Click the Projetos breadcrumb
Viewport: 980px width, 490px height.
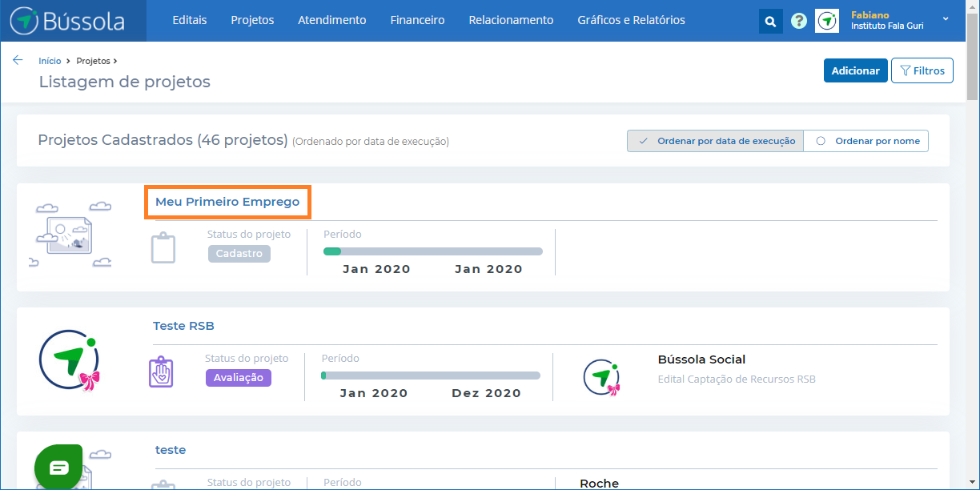[x=93, y=61]
